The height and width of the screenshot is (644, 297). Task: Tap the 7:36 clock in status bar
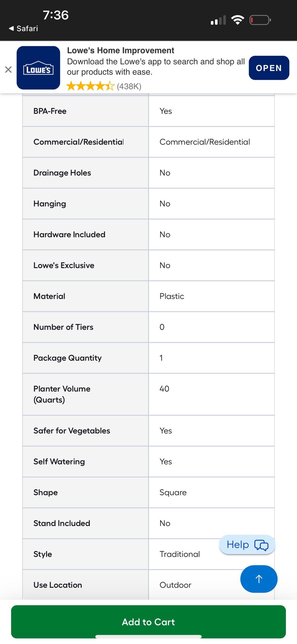(56, 15)
